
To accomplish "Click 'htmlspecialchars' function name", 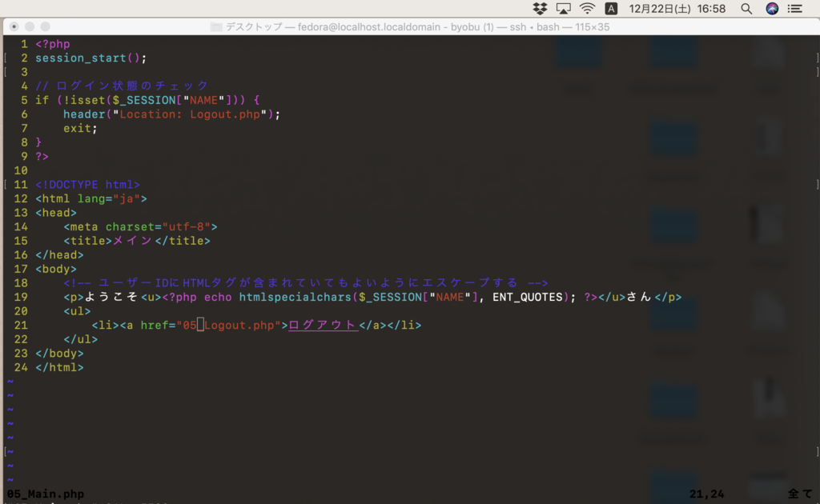I will 295,297.
